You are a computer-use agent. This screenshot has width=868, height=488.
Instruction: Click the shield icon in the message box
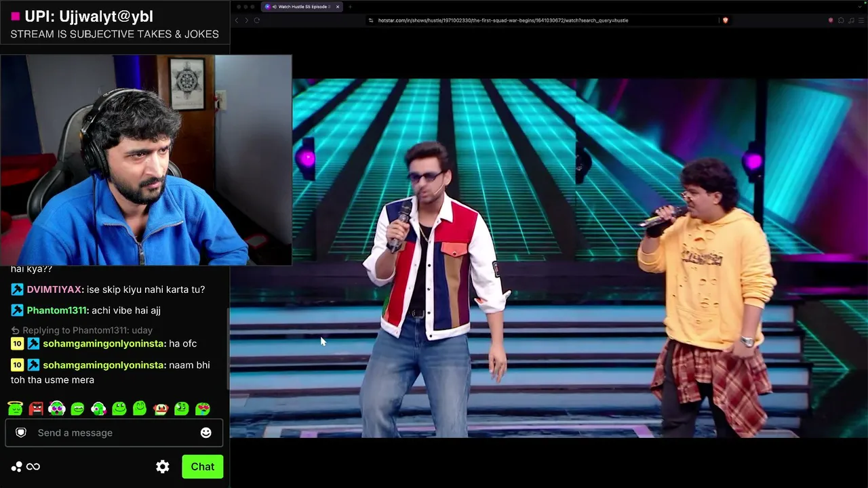click(21, 432)
